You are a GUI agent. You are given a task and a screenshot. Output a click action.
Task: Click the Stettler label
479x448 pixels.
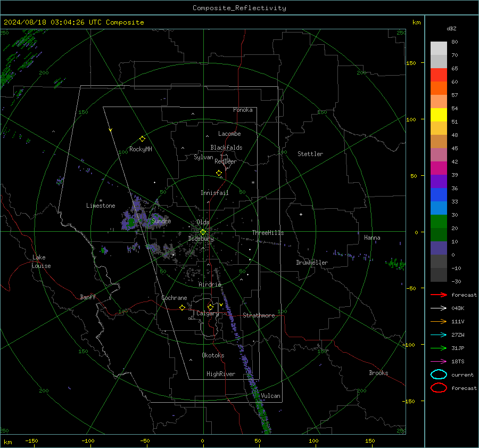tap(310, 154)
